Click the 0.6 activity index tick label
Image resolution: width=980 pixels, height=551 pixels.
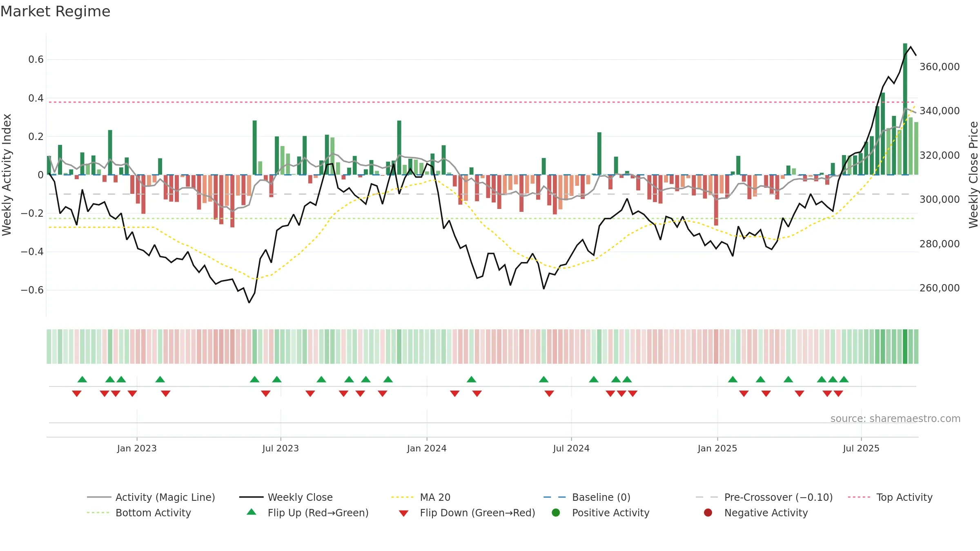[36, 60]
